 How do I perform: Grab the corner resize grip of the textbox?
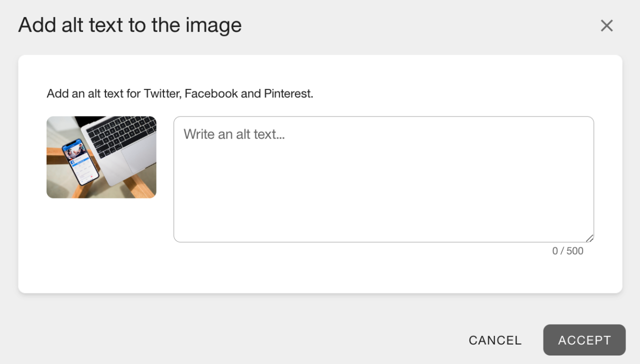(x=591, y=238)
